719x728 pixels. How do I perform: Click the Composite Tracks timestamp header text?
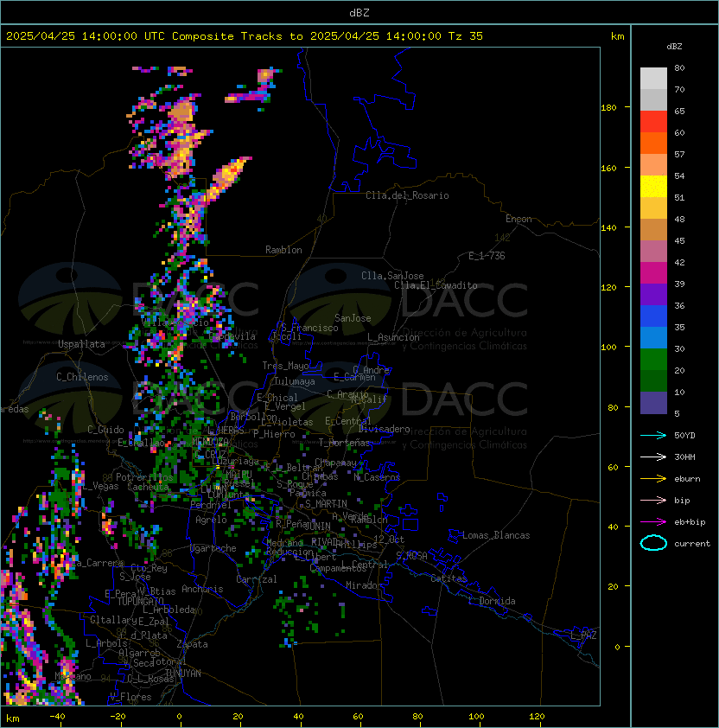245,36
